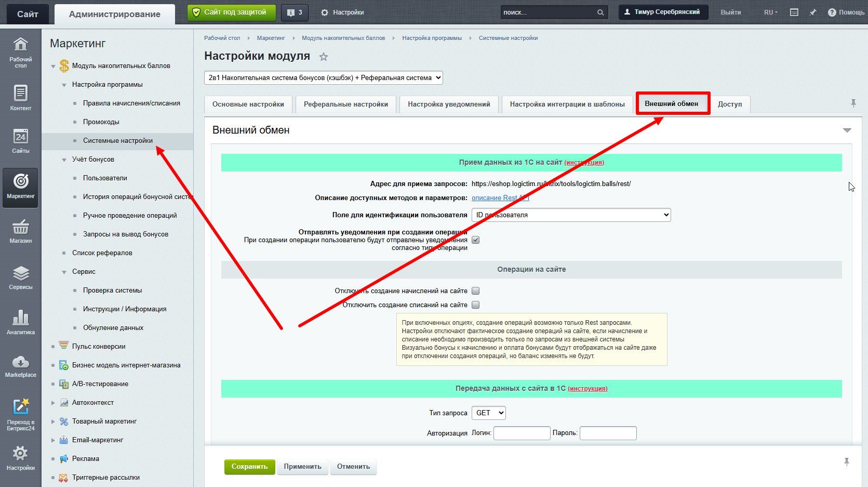The height and width of the screenshot is (487, 868).
Task: Collapse the Учёт бонусов tree node
Action: coord(64,160)
